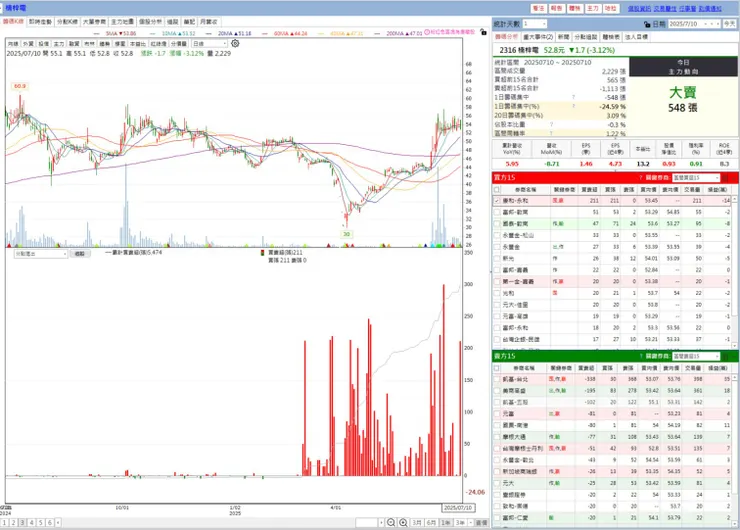Uncheck the 康和-永和 row checkbox

(496, 201)
